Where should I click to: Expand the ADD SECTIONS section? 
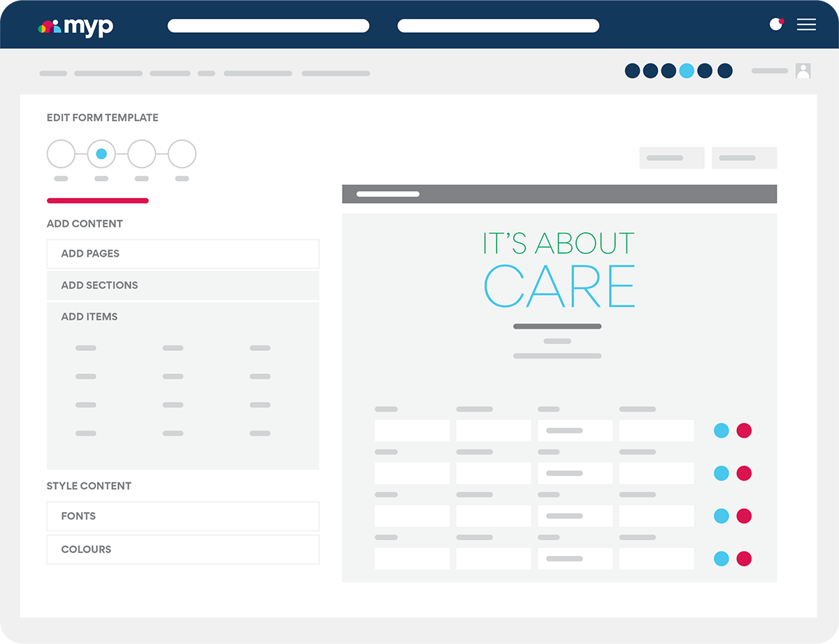(x=182, y=285)
